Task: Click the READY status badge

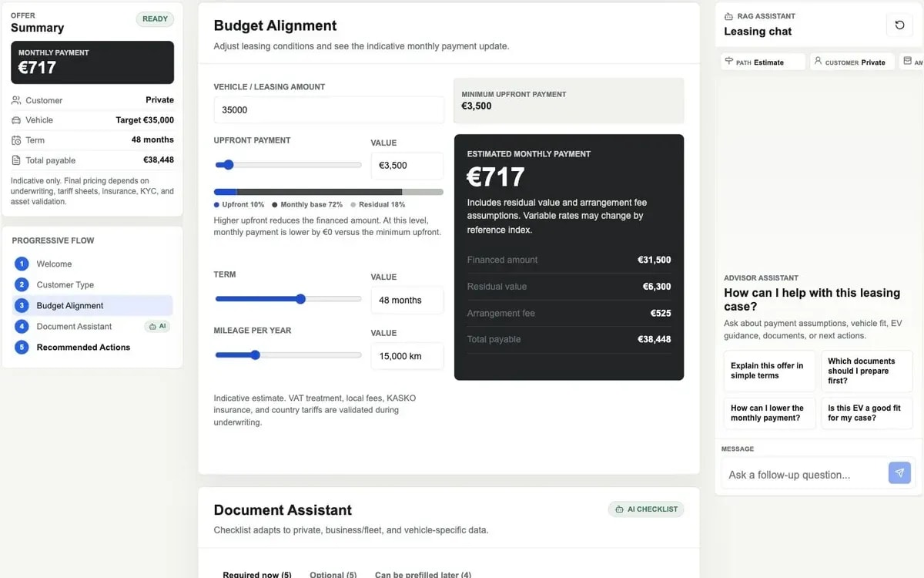Action: (155, 19)
